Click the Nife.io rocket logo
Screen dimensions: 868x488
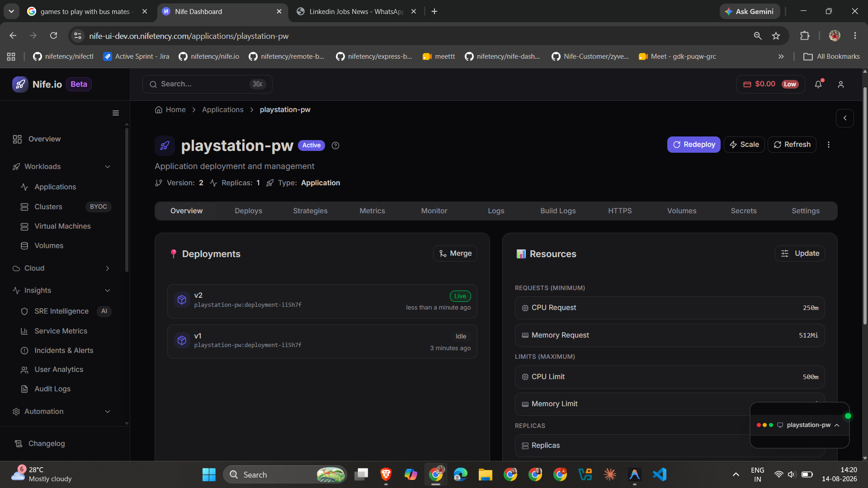[x=20, y=84]
